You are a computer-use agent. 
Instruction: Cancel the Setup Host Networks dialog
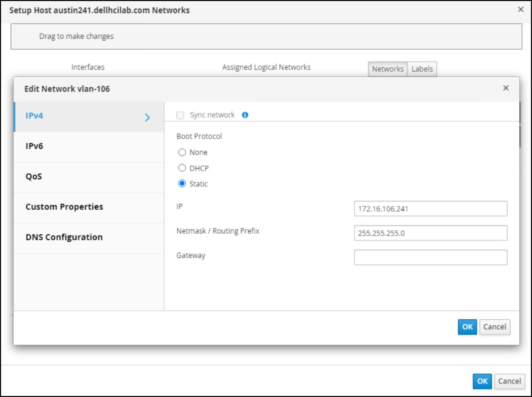point(510,381)
